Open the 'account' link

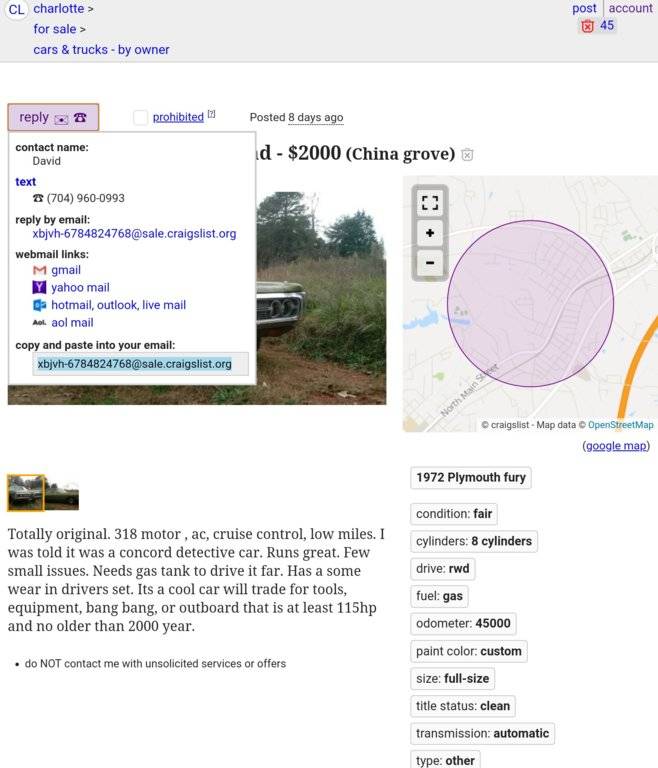coord(630,8)
